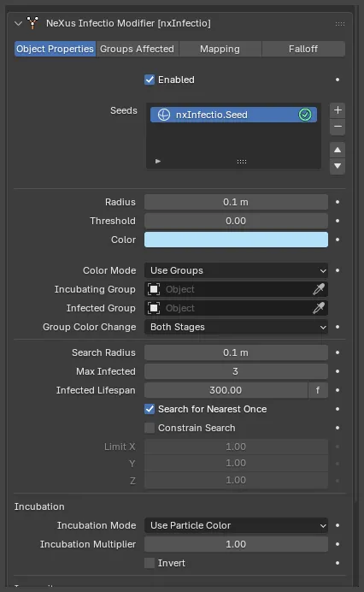Expand the Seeds list filter options
Viewport: 364px width, 592px height.
[x=158, y=161]
